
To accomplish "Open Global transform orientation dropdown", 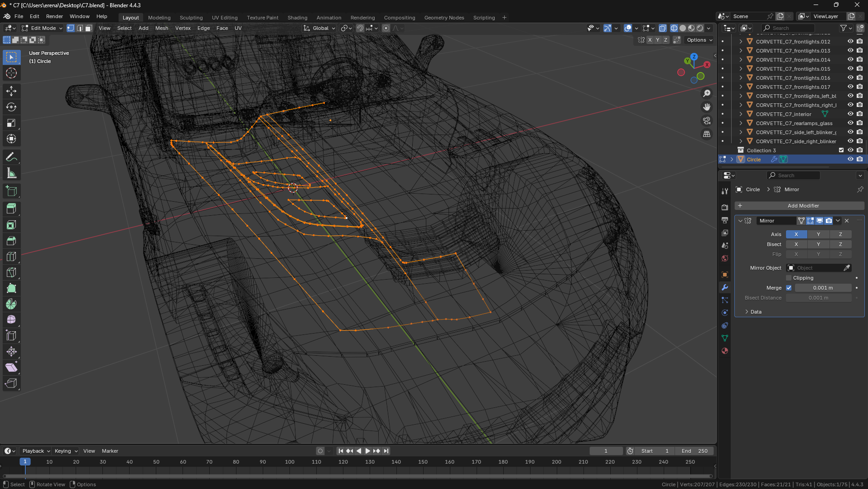I will (x=320, y=28).
